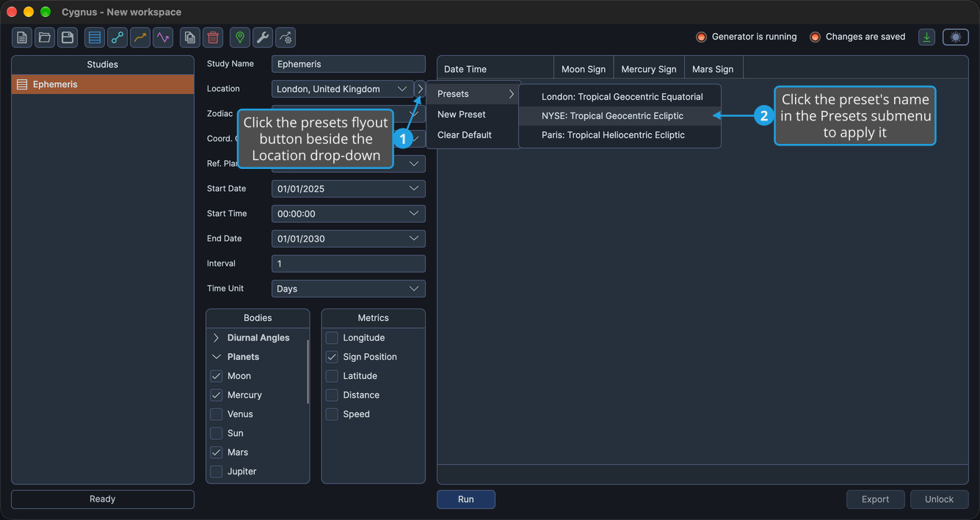Click the Ready status button
Screen dimensions: 980x520
click(103, 499)
